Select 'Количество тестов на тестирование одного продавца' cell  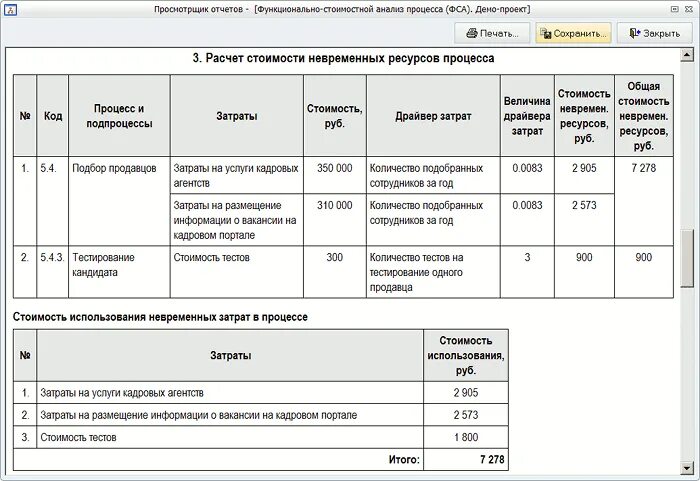click(x=433, y=272)
